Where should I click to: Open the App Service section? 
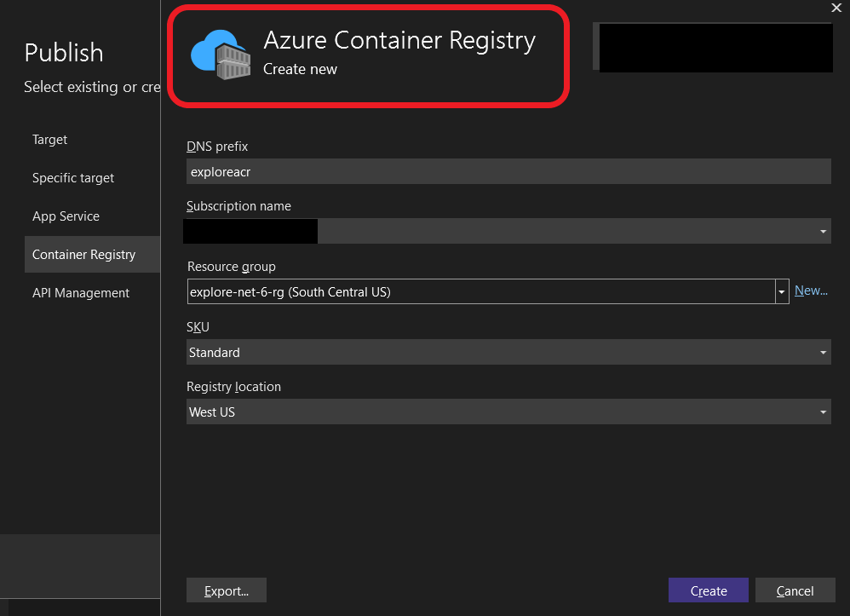click(66, 216)
